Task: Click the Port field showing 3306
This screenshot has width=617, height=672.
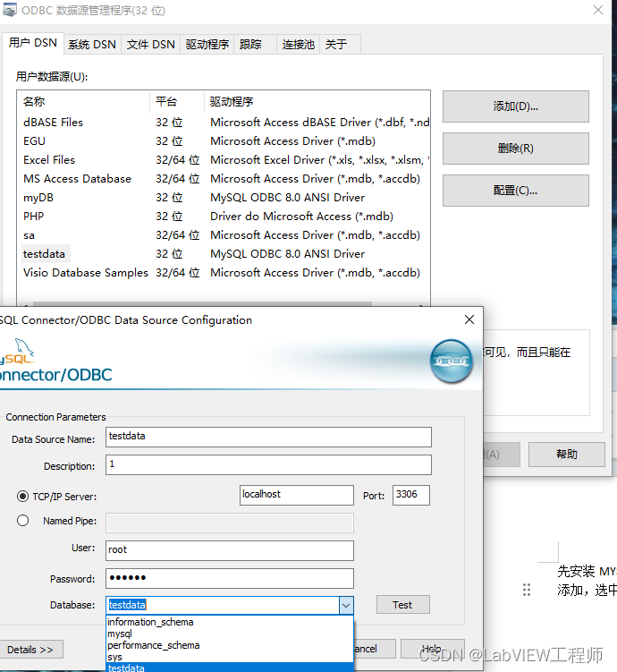Action: pos(411,495)
